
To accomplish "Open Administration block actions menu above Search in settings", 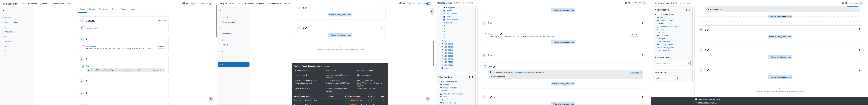I will click(x=689, y=10).
